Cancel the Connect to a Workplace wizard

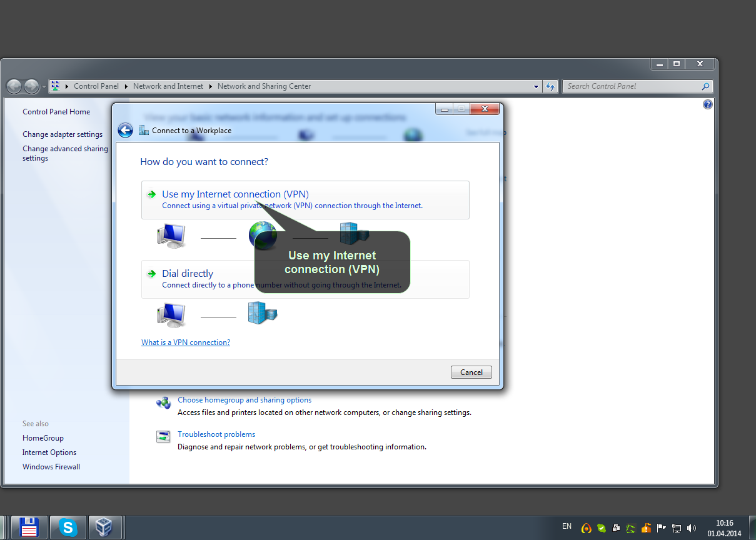tap(471, 372)
